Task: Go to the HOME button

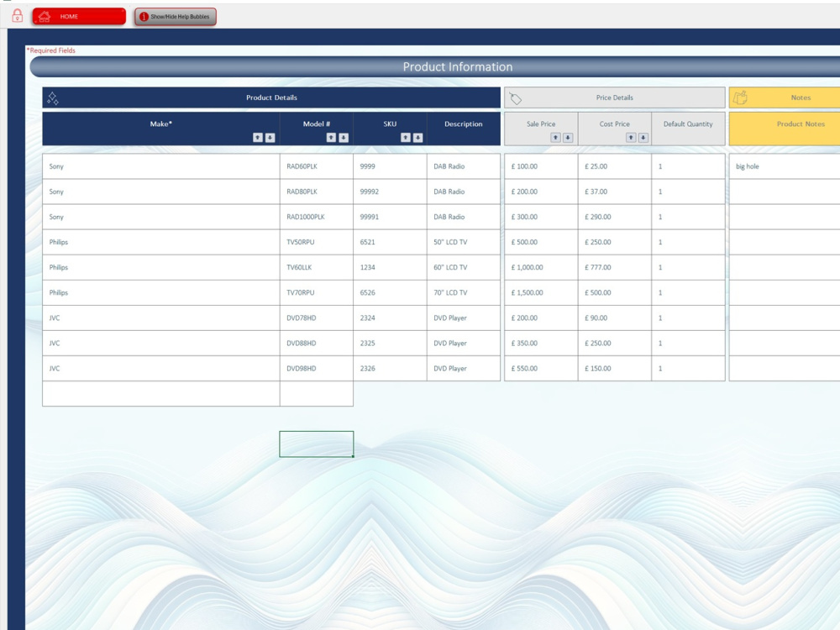Action: point(79,17)
